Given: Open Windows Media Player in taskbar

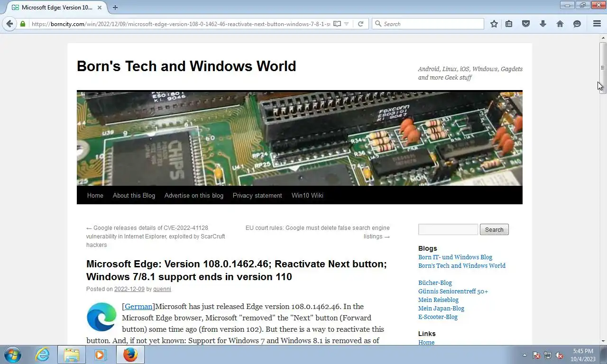Looking at the screenshot, I should (100, 355).
